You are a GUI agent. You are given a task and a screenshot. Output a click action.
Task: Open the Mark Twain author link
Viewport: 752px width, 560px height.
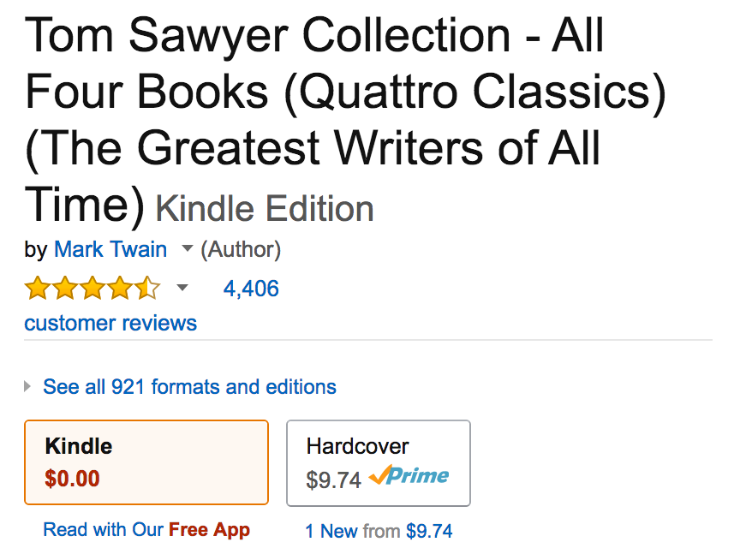[110, 249]
